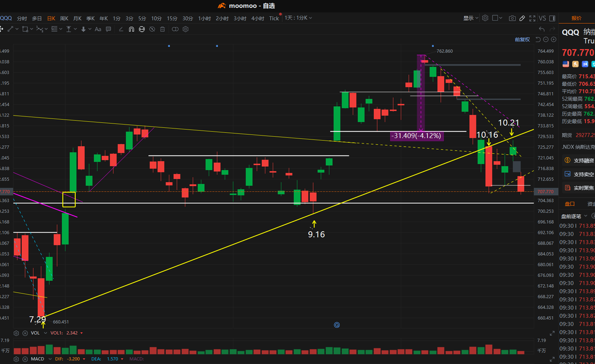Open the 显示 display dropdown
This screenshot has width=595, height=364.
(x=471, y=18)
